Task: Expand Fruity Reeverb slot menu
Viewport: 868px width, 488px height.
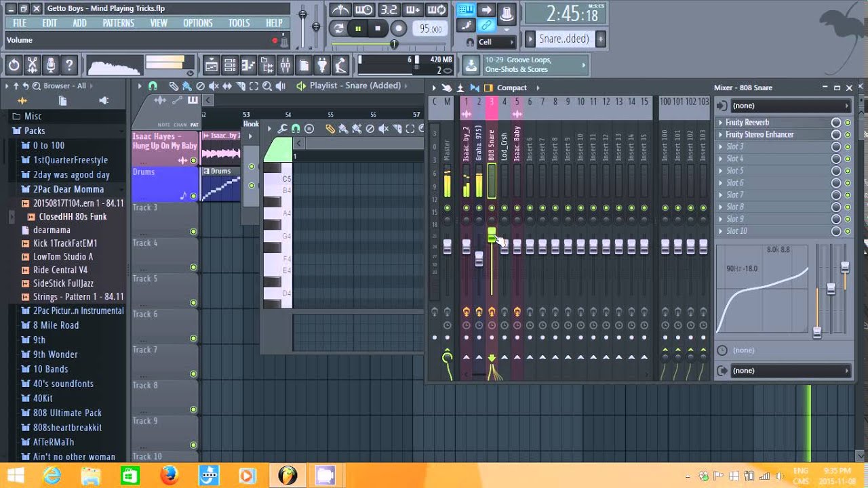Action: click(721, 123)
